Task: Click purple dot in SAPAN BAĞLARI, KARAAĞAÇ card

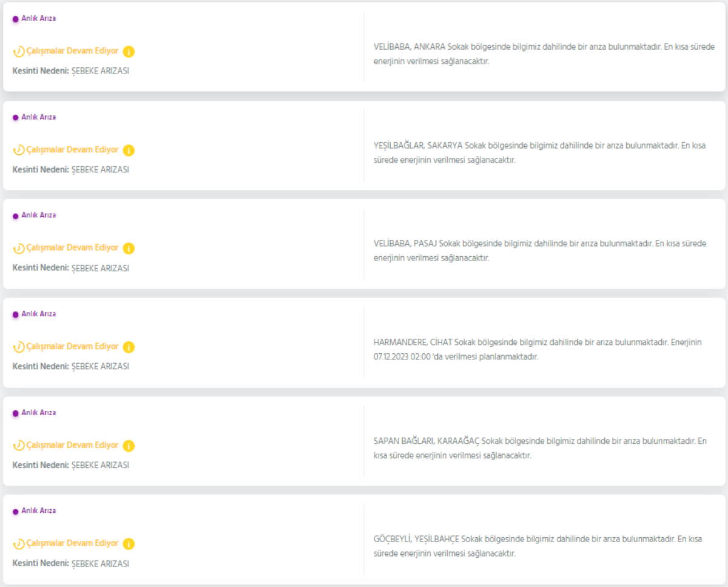Action: [16, 413]
